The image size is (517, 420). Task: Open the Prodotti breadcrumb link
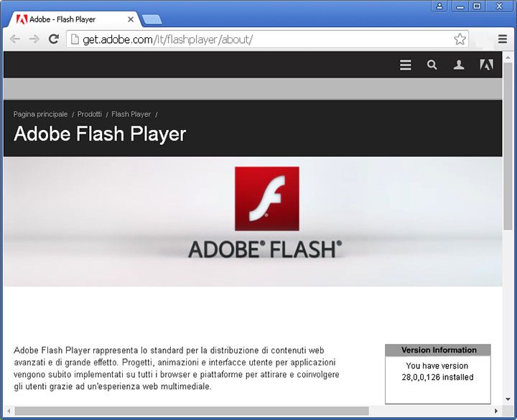[x=90, y=114]
